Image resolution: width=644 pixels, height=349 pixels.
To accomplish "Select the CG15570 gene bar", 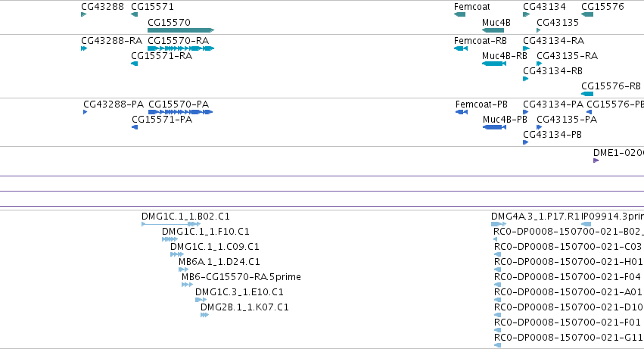I will (181, 30).
